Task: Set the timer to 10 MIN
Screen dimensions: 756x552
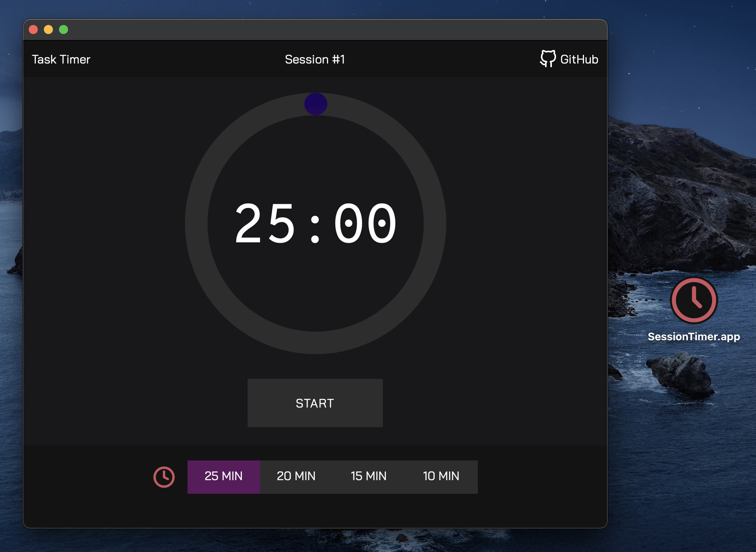Action: coord(442,477)
